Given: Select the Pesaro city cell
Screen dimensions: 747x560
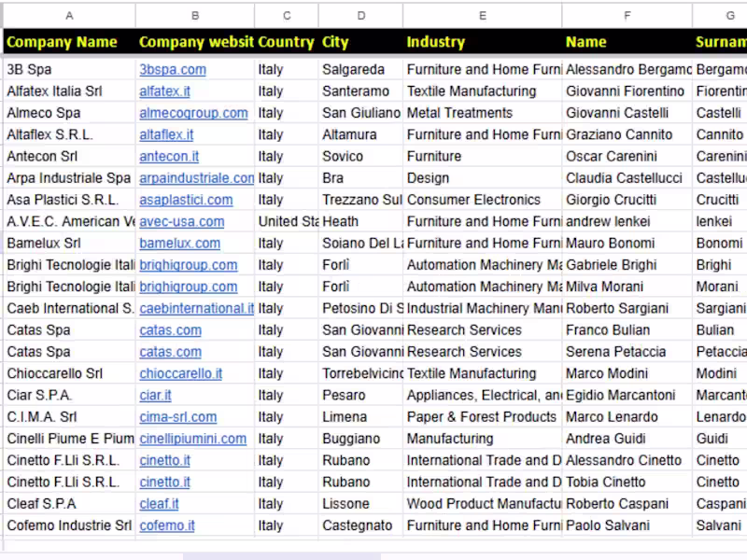Looking at the screenshot, I should tap(345, 395).
